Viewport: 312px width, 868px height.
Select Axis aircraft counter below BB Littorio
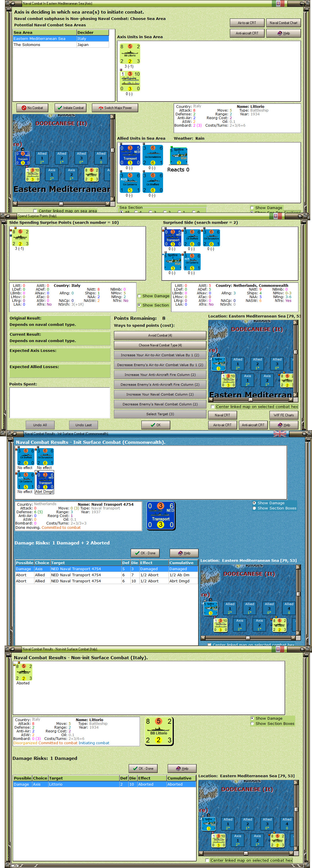130,81
